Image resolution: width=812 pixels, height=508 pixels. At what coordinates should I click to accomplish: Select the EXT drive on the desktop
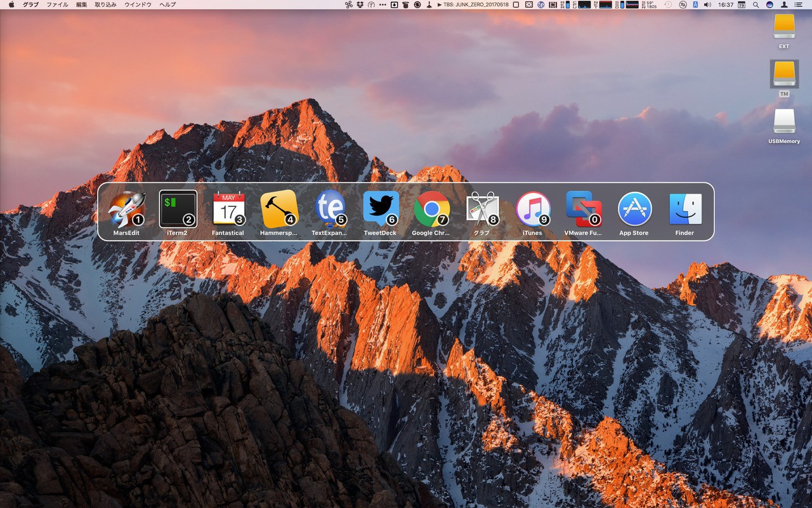pyautogui.click(x=784, y=28)
